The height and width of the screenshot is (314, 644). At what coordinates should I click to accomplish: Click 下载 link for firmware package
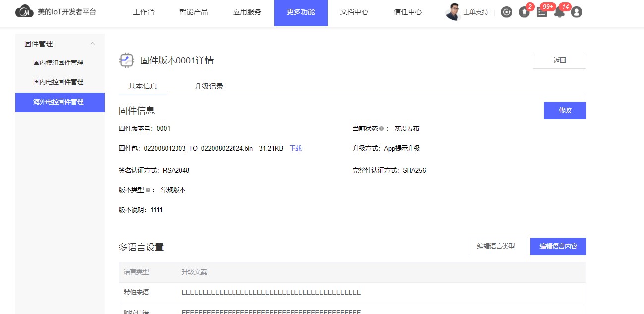click(x=295, y=148)
